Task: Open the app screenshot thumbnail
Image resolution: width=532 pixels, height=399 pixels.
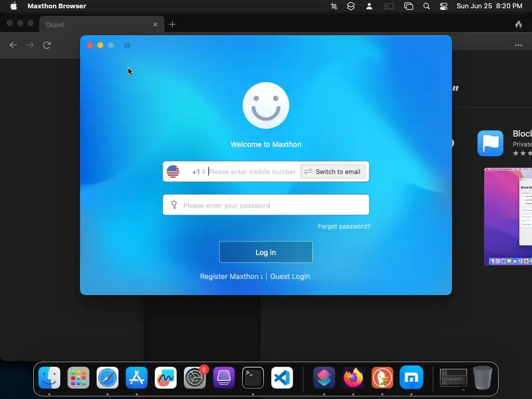Action: pos(508,217)
